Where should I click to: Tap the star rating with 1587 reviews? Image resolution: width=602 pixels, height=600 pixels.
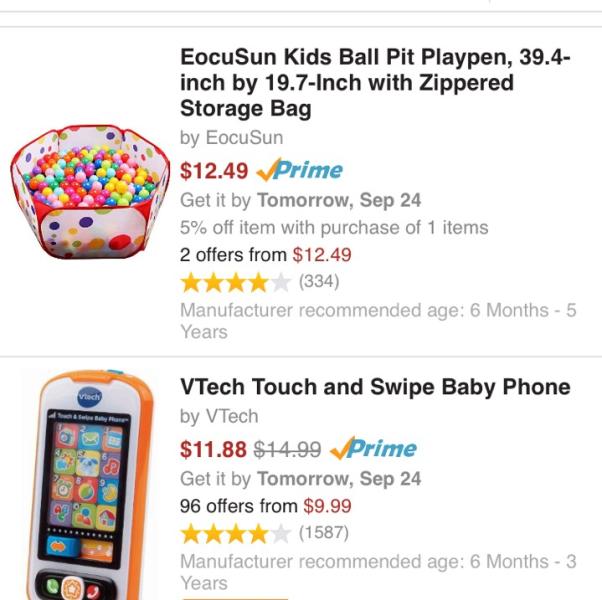236,533
